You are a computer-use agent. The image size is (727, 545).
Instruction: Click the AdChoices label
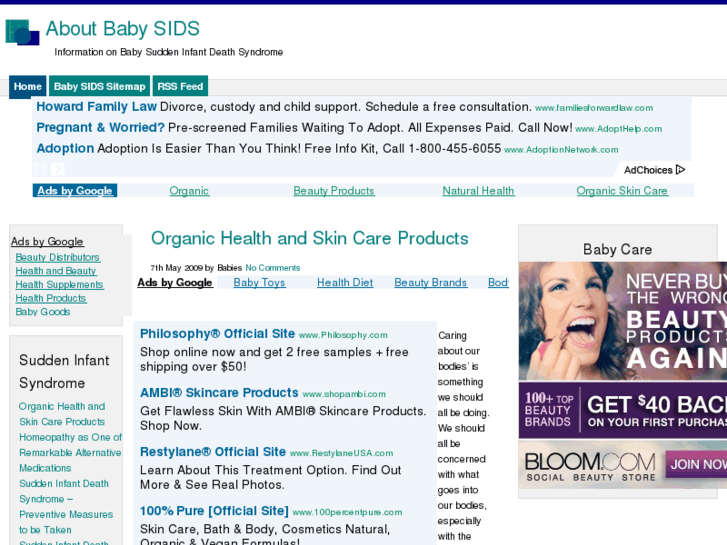click(648, 170)
